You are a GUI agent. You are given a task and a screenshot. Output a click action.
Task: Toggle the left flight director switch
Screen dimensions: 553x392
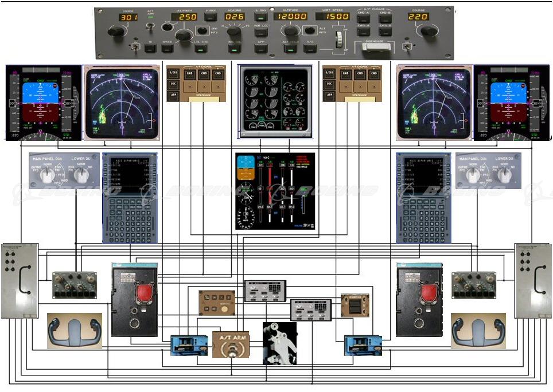(134, 47)
